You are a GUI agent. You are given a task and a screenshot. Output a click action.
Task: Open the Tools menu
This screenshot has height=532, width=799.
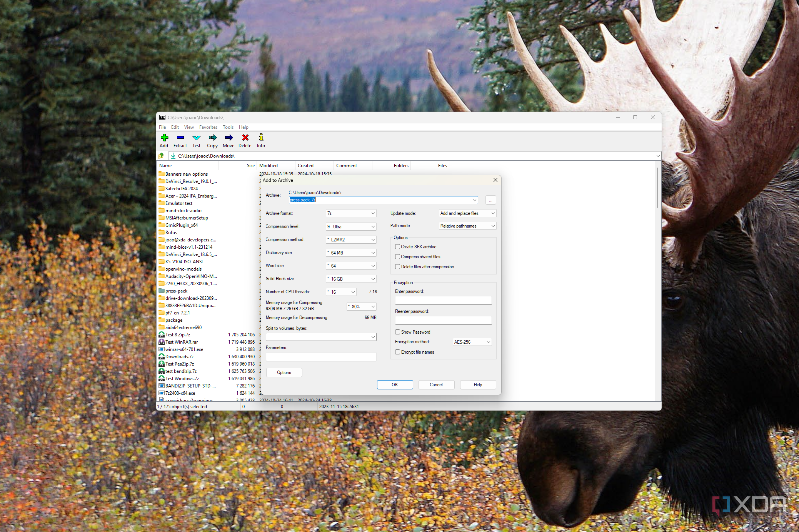pos(228,127)
